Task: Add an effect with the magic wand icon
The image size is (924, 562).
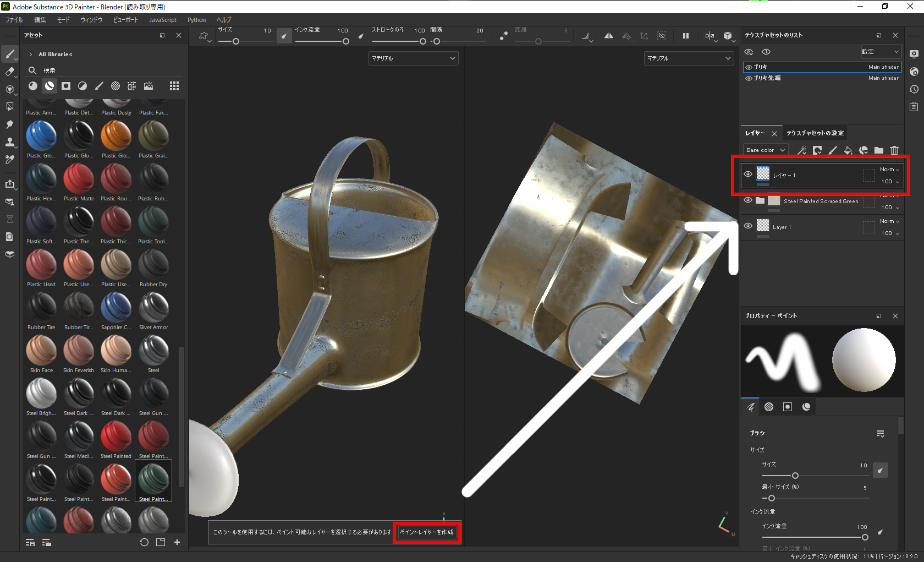Action: (802, 150)
